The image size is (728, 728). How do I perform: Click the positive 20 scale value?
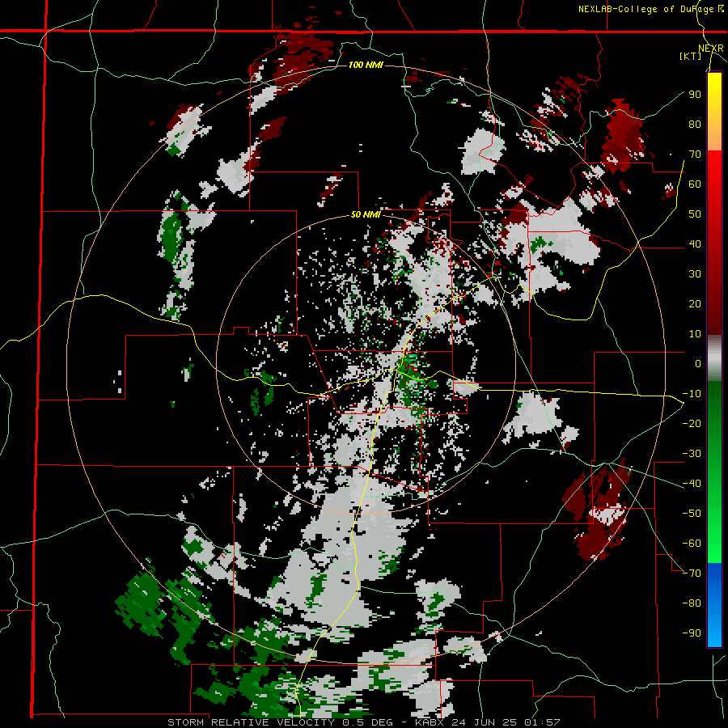pyautogui.click(x=695, y=303)
